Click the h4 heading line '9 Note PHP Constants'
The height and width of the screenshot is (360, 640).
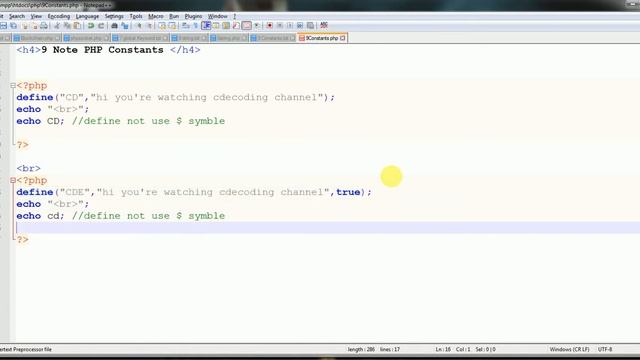(108, 50)
